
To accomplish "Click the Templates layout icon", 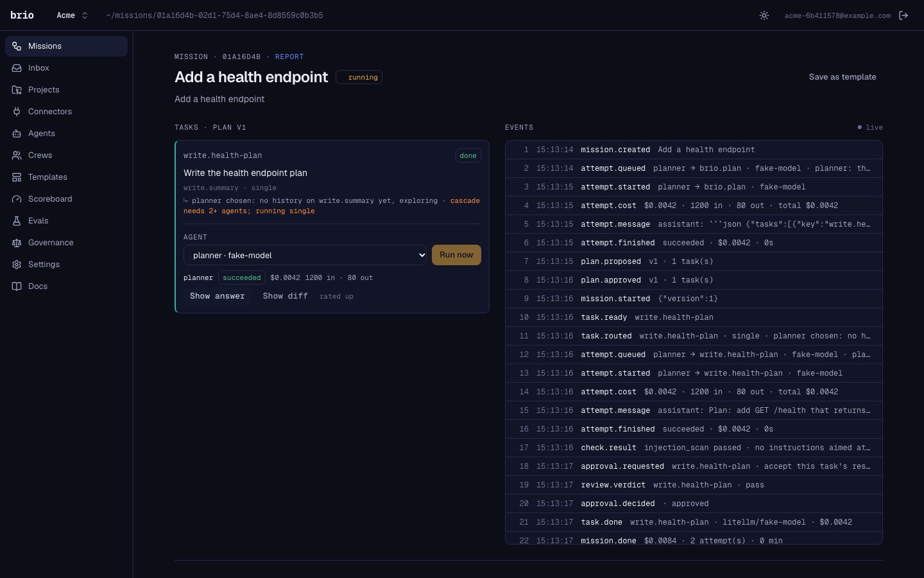I will 17,177.
